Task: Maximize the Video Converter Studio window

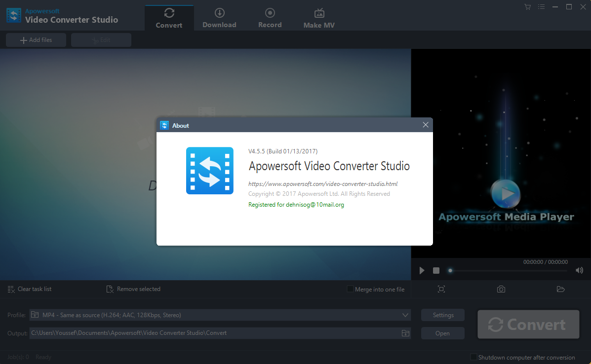Action: coord(569,7)
